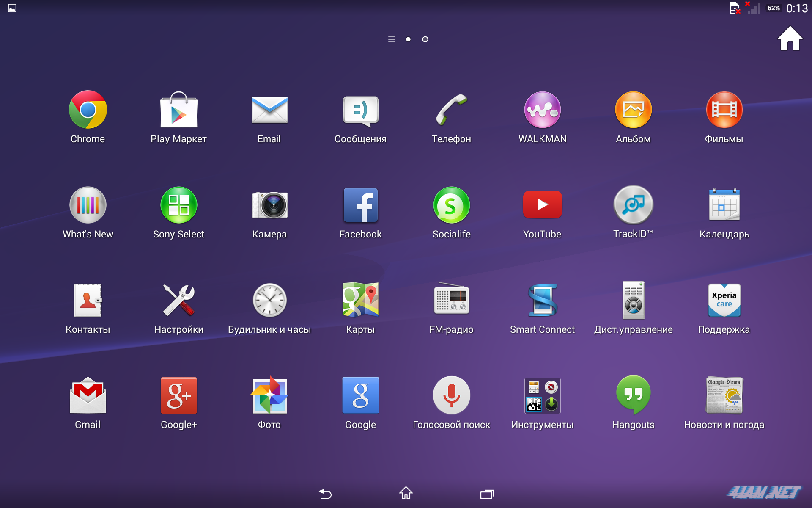Viewport: 812px width, 508px height.
Task: Open Будильник и часы clock
Action: point(269,300)
